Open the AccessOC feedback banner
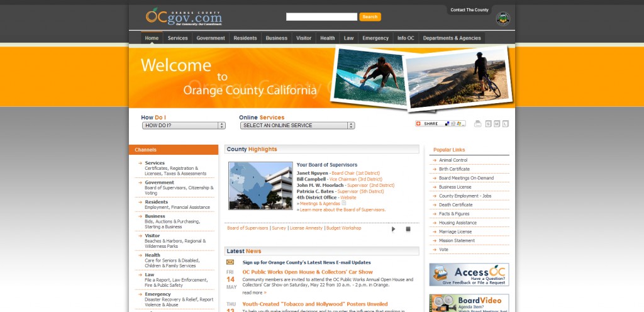 (x=469, y=275)
